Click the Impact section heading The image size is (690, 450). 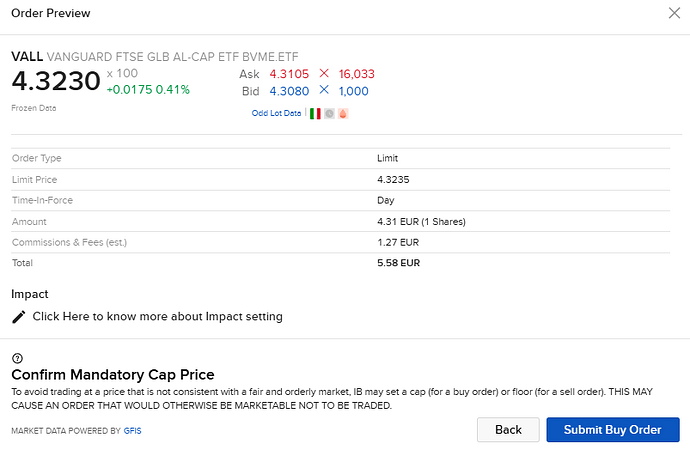(29, 294)
